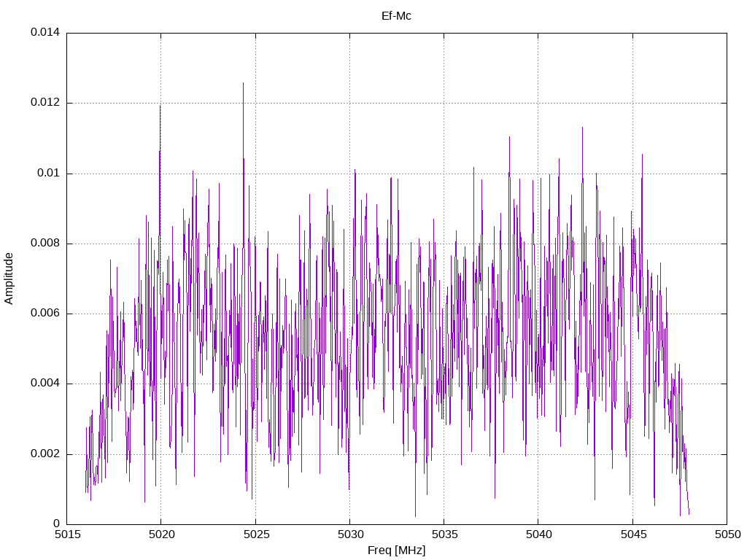Click the spectrum peak at 5020 MHz
747x560 pixels.
[160, 106]
